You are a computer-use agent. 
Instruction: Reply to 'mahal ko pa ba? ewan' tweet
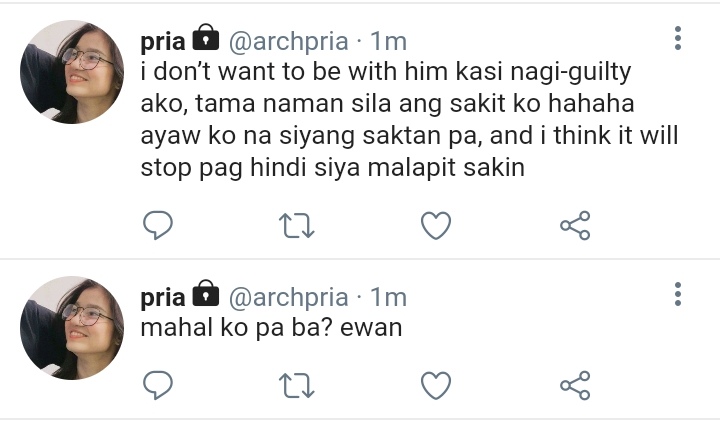[x=158, y=385]
